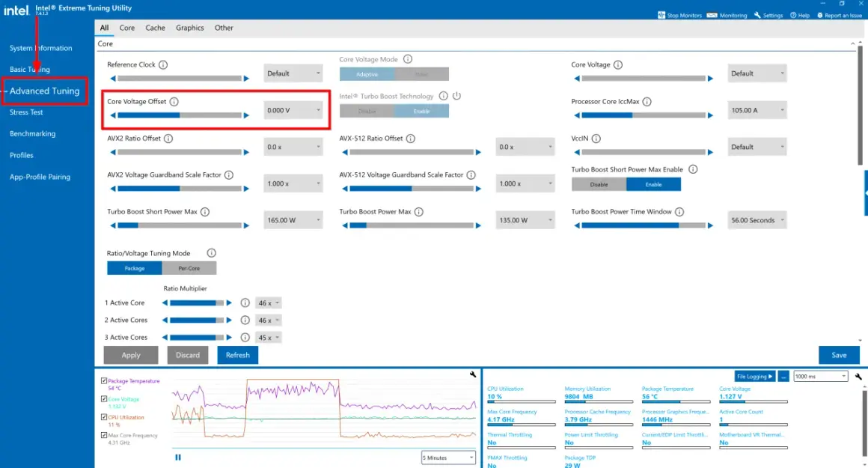Click the monitor panel wrench icon
868x468 pixels.
click(x=858, y=377)
